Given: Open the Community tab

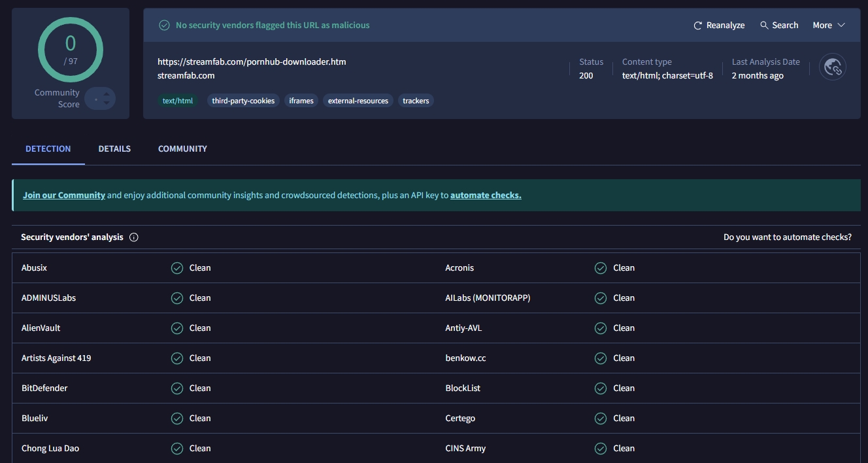Looking at the screenshot, I should click(182, 149).
